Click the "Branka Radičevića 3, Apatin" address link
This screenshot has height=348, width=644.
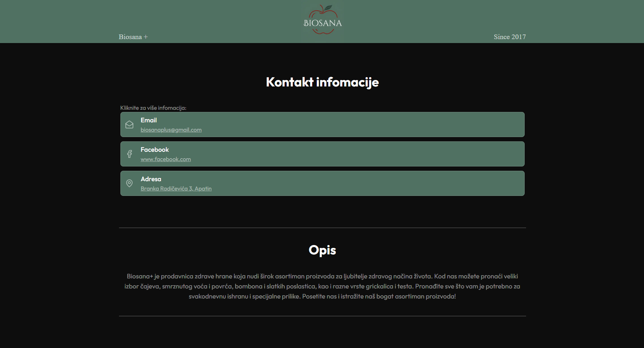click(x=176, y=188)
